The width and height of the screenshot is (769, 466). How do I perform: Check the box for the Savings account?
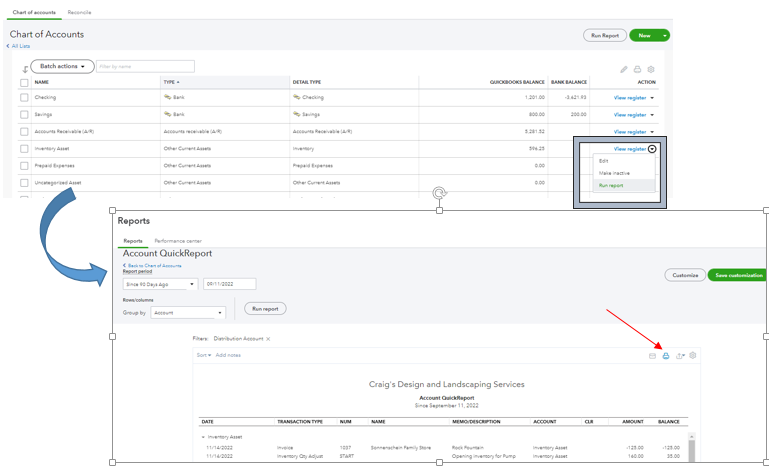[x=24, y=114]
